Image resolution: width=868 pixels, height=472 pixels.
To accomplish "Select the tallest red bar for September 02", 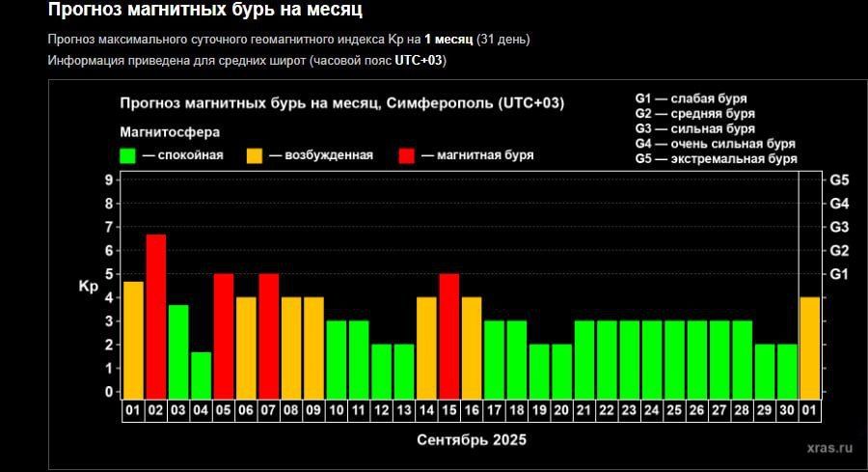I will (155, 316).
